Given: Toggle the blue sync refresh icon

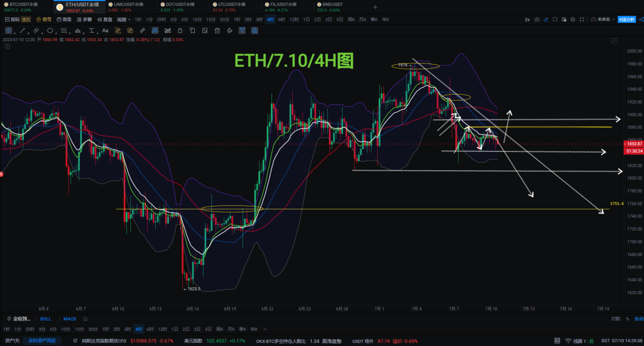Looking at the screenshot, I should (x=255, y=30).
